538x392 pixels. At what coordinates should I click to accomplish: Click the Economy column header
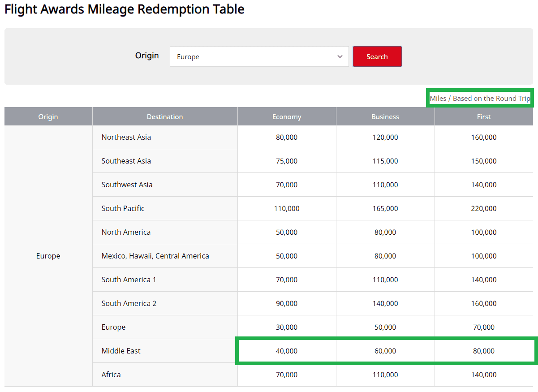287,116
